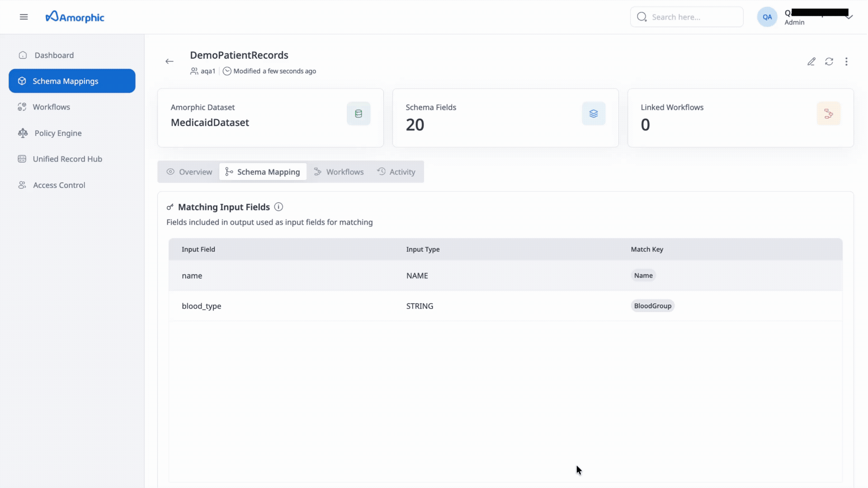Open Dashboard in the sidebar
This screenshot has height=488, width=868.
[x=54, y=55]
